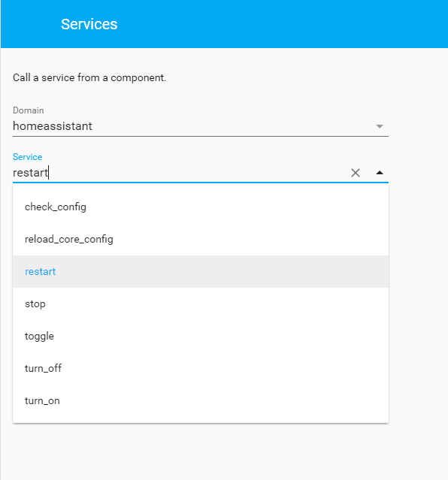This screenshot has height=480, width=448.
Task: Choose toggle from the service list
Action: 201,336
